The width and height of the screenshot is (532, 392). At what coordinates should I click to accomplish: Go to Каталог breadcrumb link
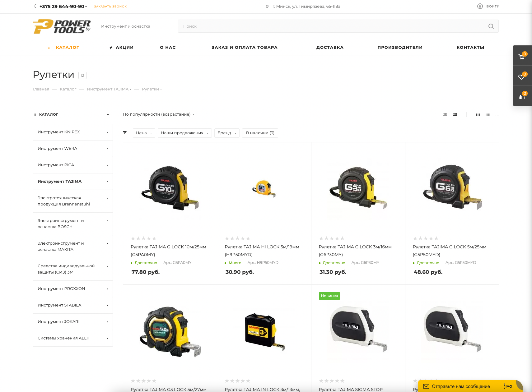coord(68,89)
